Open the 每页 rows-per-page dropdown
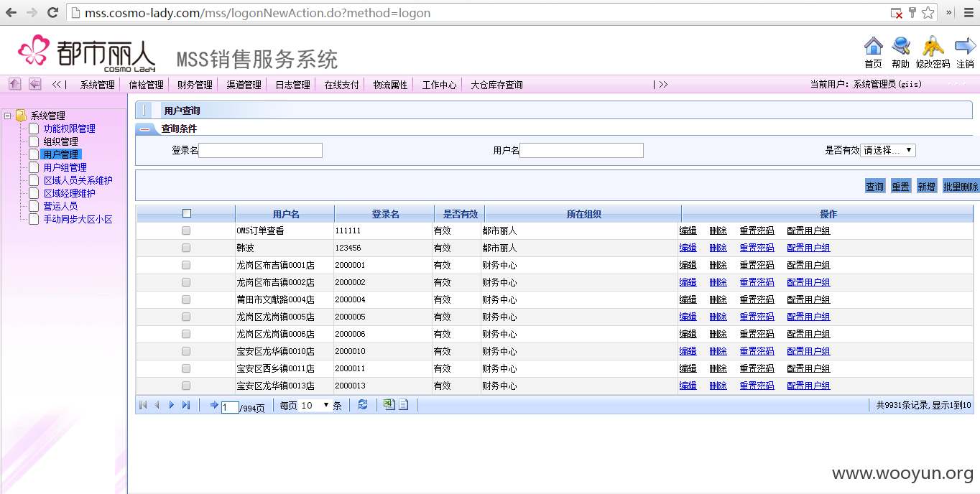980x494 pixels. click(315, 405)
